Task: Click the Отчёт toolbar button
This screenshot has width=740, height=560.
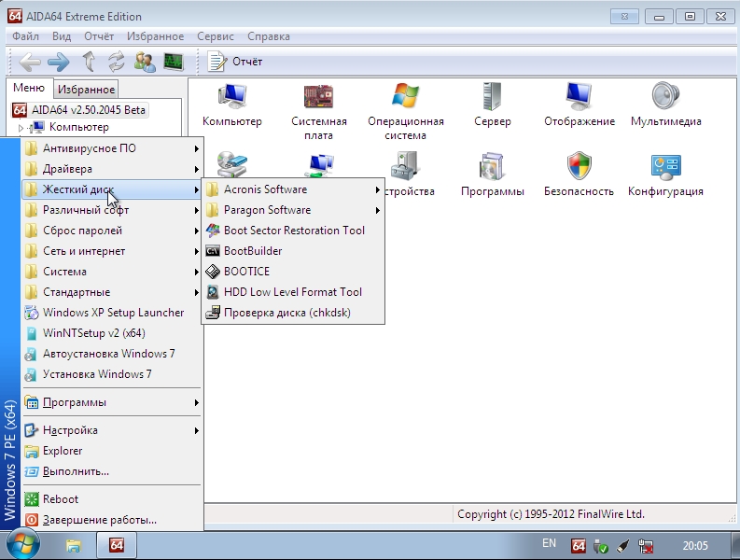Action: (x=236, y=62)
